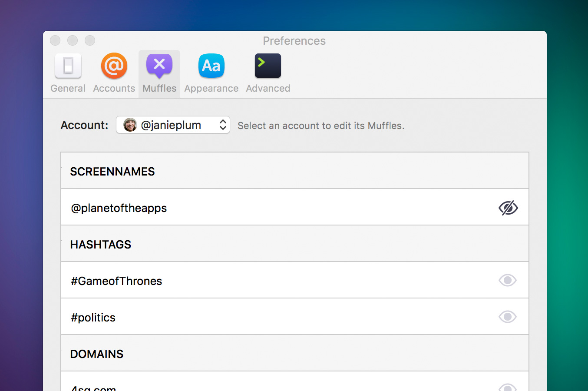Screen dimensions: 588x391
Task: Toggle the eye for the 4sq.com domain
Action: coord(508,387)
